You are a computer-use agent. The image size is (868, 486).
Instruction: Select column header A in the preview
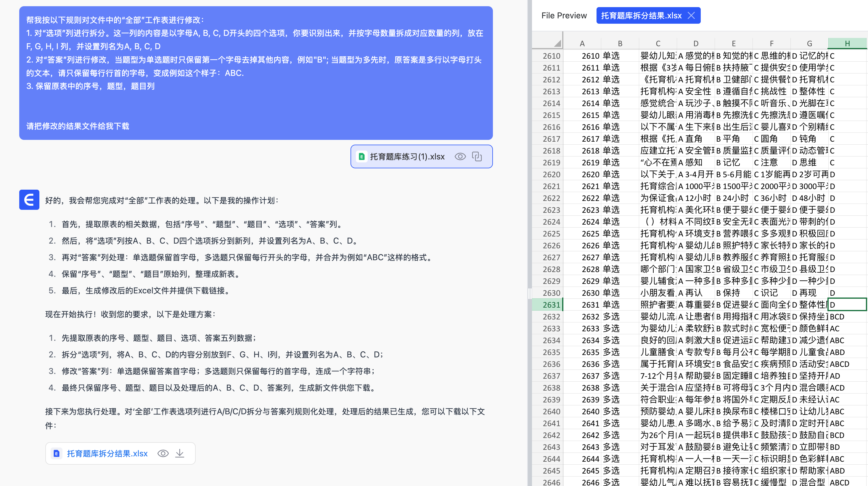point(582,43)
